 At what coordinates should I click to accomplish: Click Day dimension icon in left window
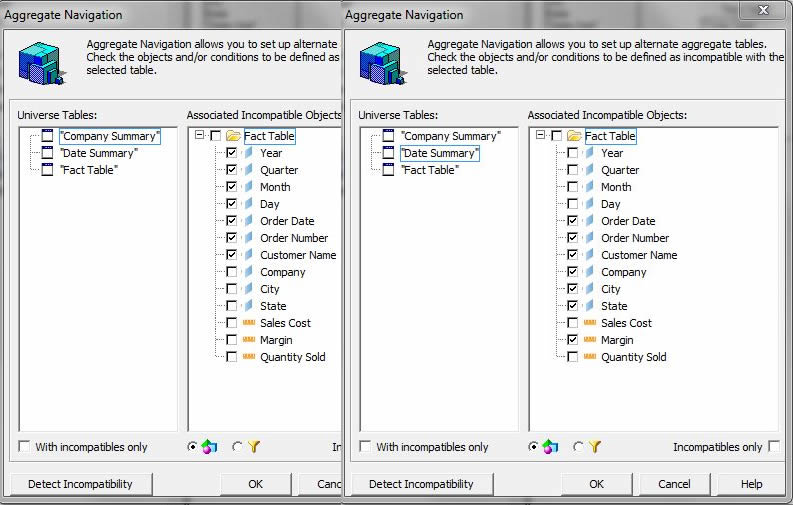pyautogui.click(x=249, y=204)
